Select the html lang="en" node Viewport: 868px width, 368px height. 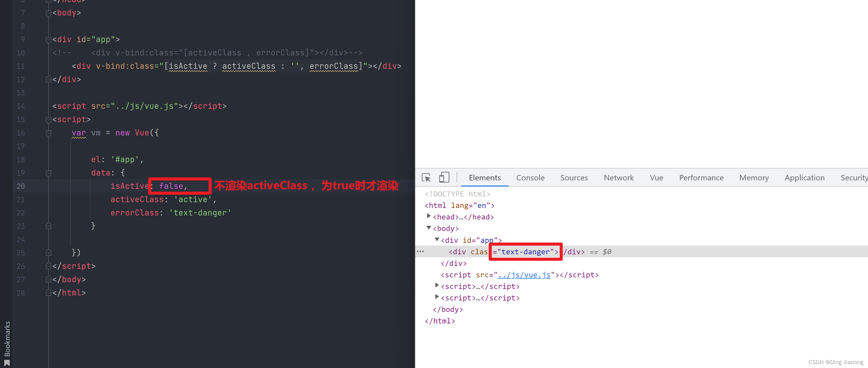click(459, 206)
